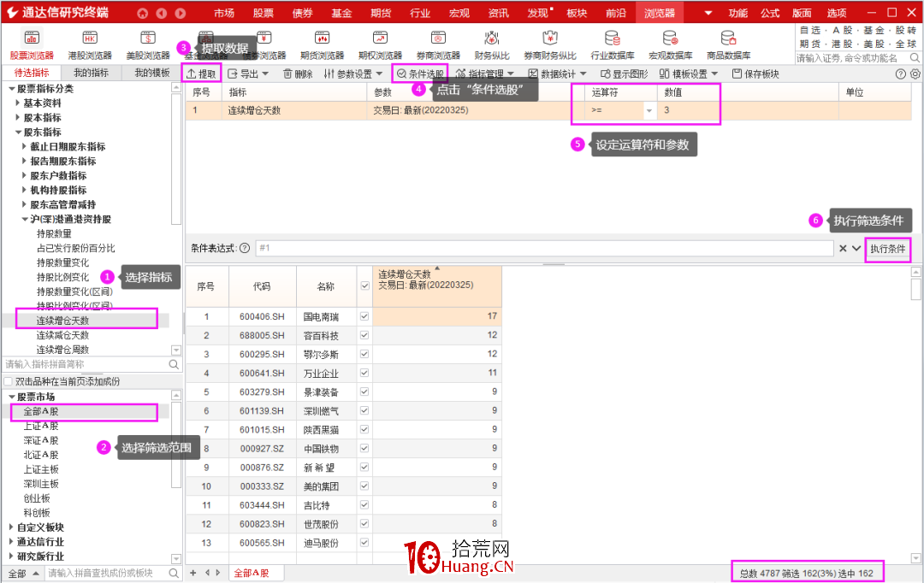
Task: Open the 期权浏览器 icon
Action: pos(380,45)
